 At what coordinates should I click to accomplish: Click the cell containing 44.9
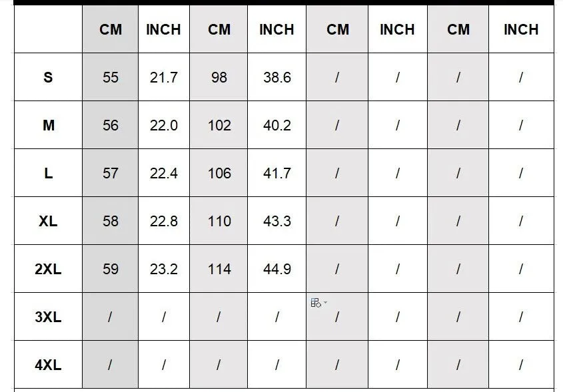(x=277, y=269)
